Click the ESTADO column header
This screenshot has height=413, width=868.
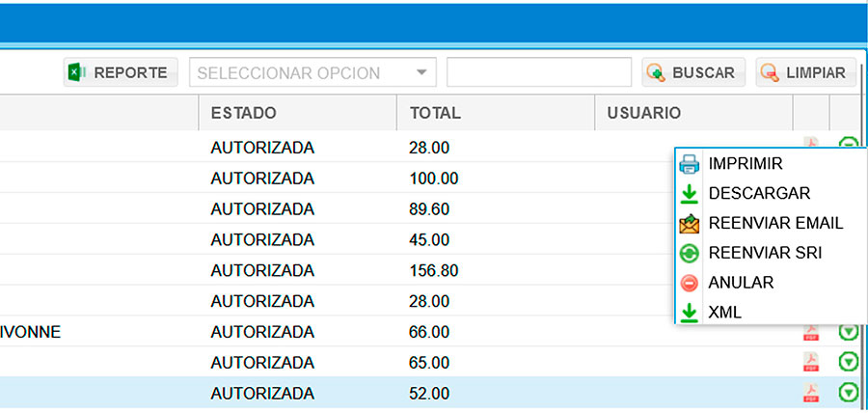[x=244, y=113]
